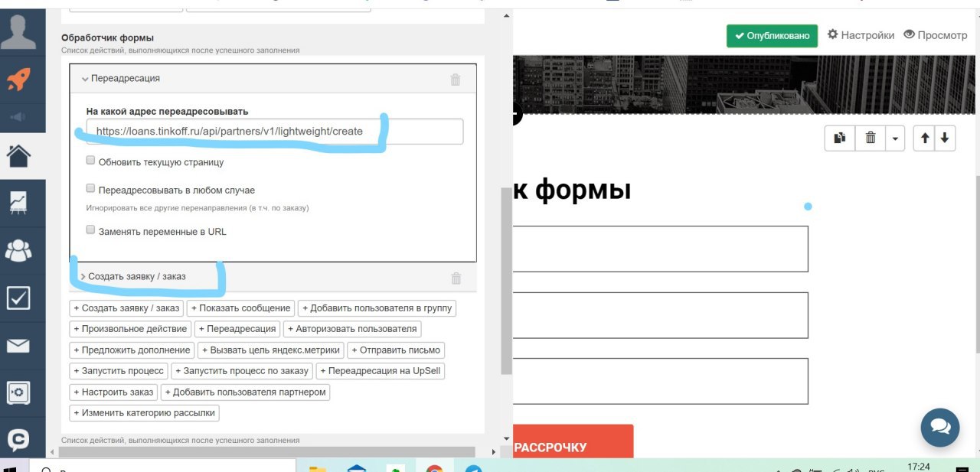
Task: Click the second form field in preview
Action: 661,315
